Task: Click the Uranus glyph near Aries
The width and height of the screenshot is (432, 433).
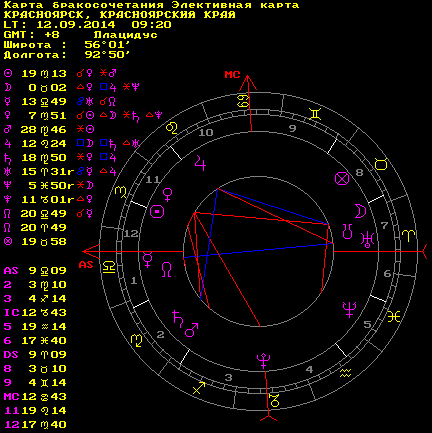Action: tap(367, 239)
